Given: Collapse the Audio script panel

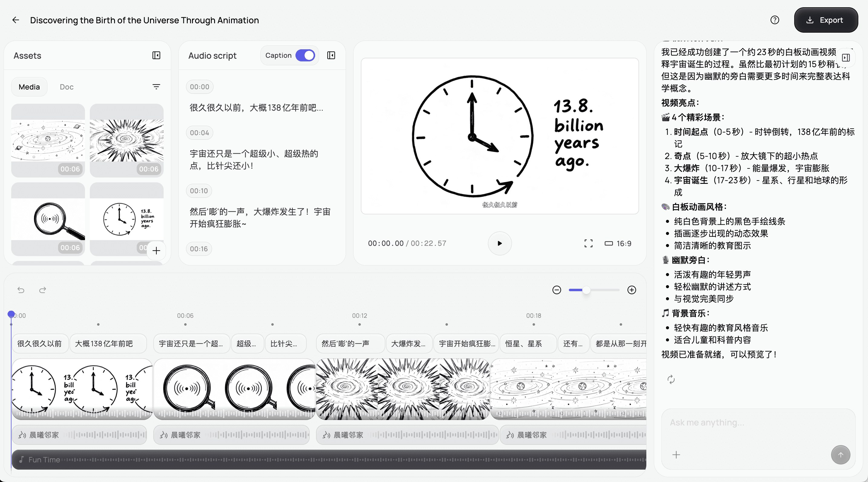Looking at the screenshot, I should click(331, 56).
